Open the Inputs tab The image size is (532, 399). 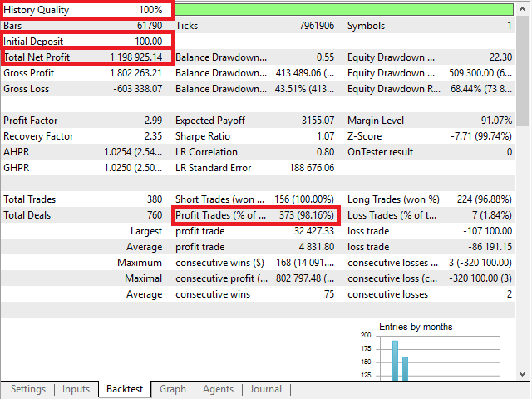coord(76,389)
